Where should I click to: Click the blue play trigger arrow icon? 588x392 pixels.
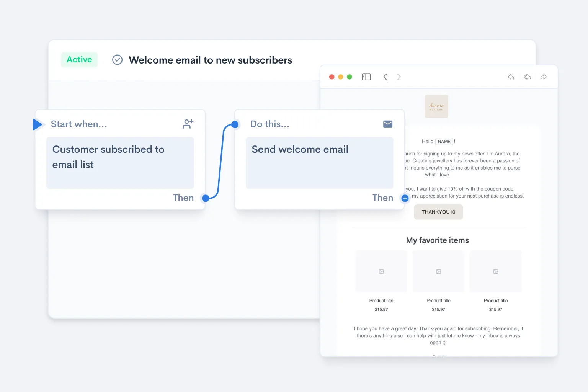click(x=38, y=124)
